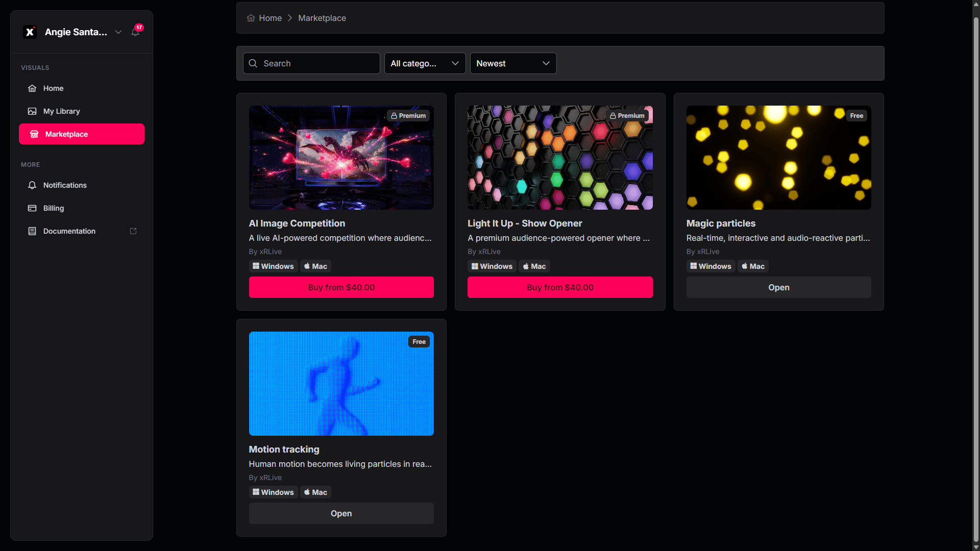980x551 pixels.
Task: Open the All categories dropdown
Action: point(425,63)
